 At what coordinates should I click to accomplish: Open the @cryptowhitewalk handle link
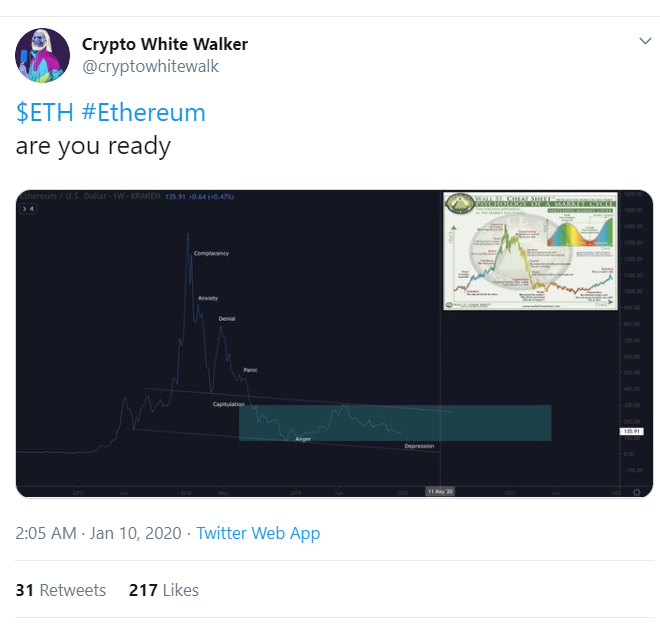(150, 67)
